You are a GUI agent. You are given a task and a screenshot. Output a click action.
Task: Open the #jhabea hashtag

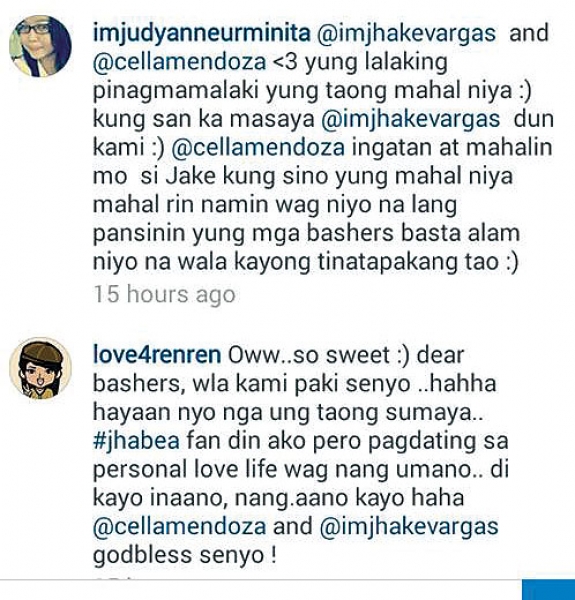click(x=136, y=441)
